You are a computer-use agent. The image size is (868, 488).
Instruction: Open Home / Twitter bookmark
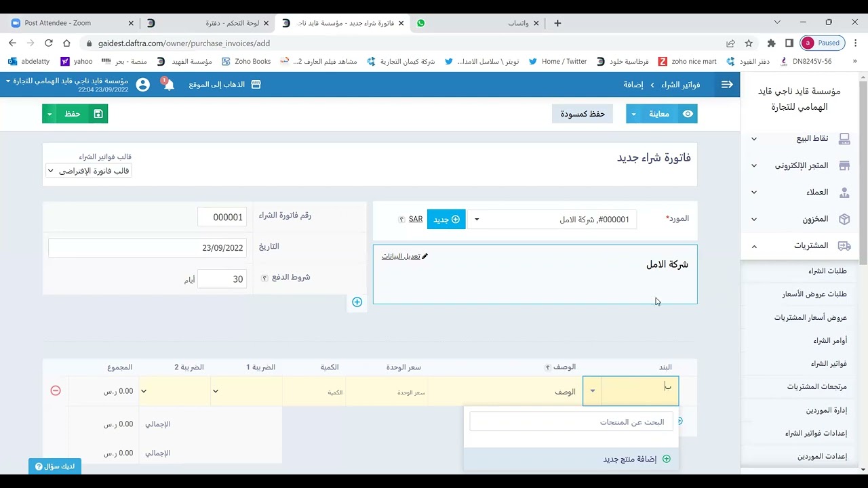click(558, 61)
